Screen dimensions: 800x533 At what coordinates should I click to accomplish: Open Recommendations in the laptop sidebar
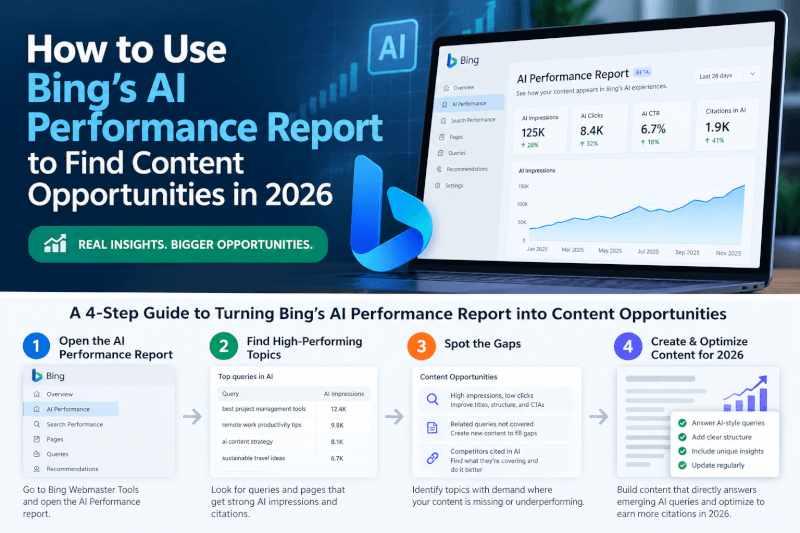pos(467,169)
